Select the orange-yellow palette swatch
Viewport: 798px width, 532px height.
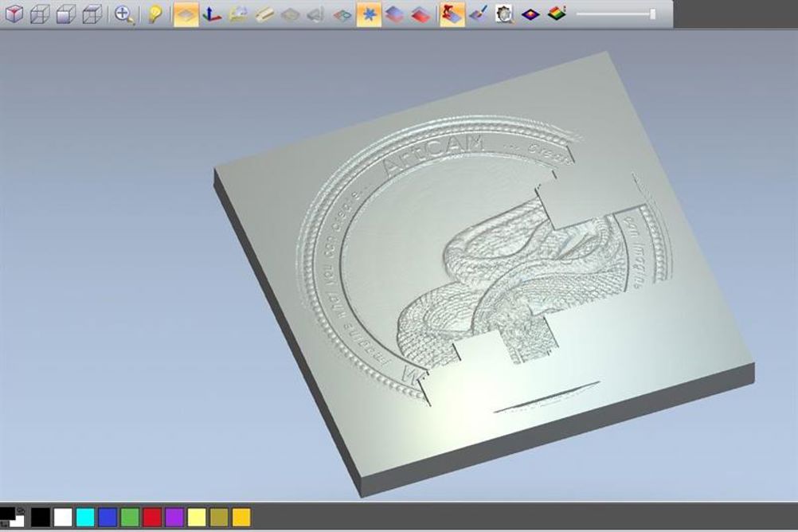(242, 517)
